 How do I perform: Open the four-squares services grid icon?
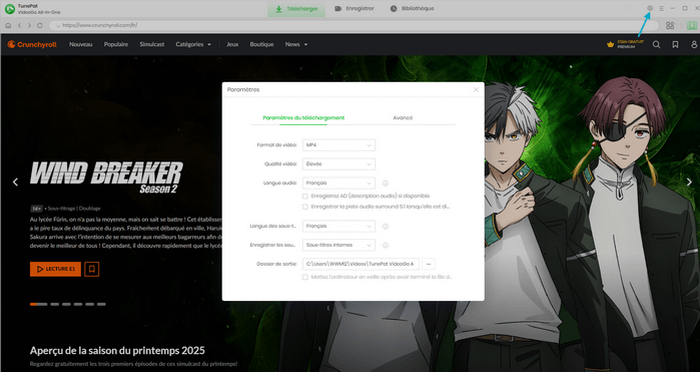pyautogui.click(x=670, y=25)
